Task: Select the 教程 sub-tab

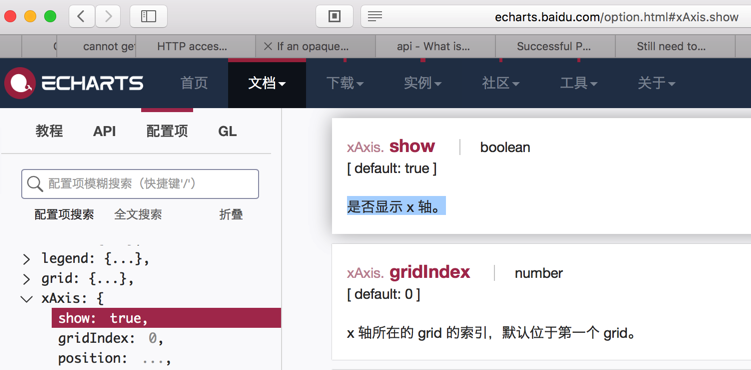Action: pyautogui.click(x=49, y=131)
